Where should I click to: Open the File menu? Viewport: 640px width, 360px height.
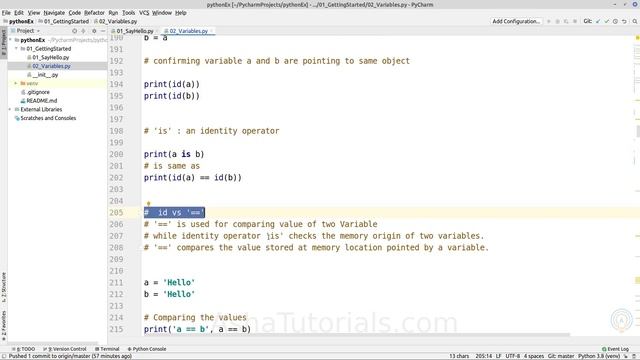[6, 13]
